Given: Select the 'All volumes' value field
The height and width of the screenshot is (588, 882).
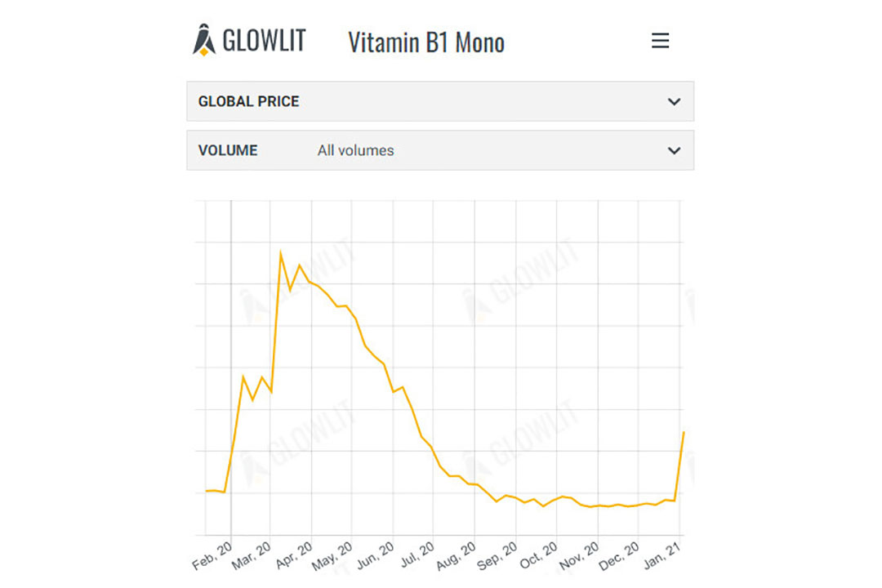Looking at the screenshot, I should 355,151.
